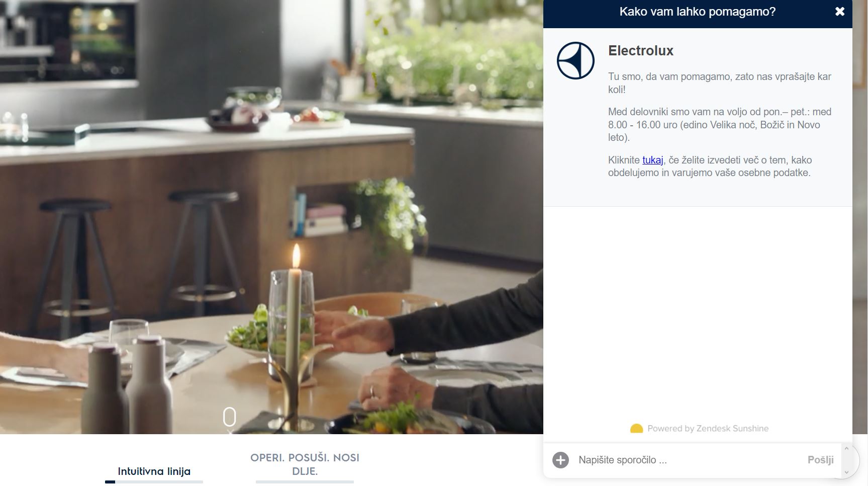The image size is (868, 486).
Task: Click the Electrolux logo in chat
Action: [575, 60]
